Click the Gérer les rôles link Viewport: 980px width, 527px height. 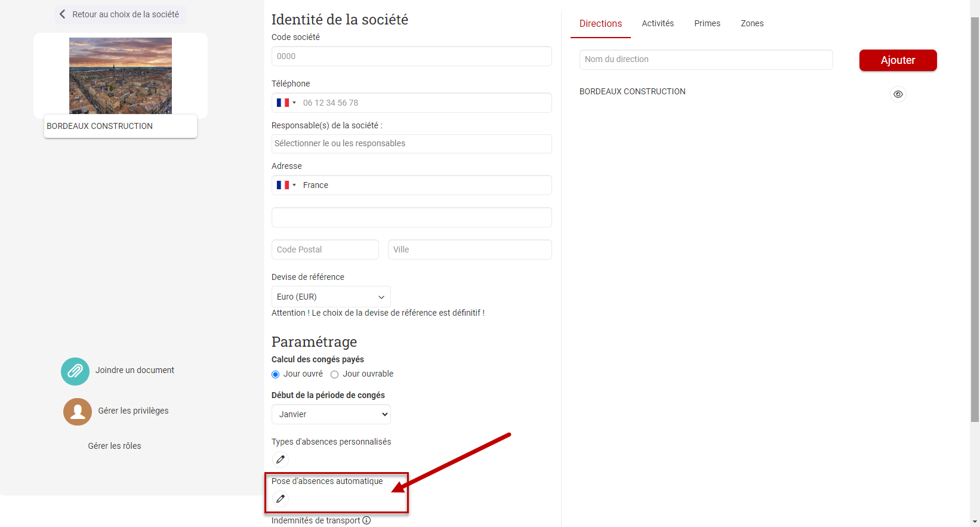click(x=115, y=446)
